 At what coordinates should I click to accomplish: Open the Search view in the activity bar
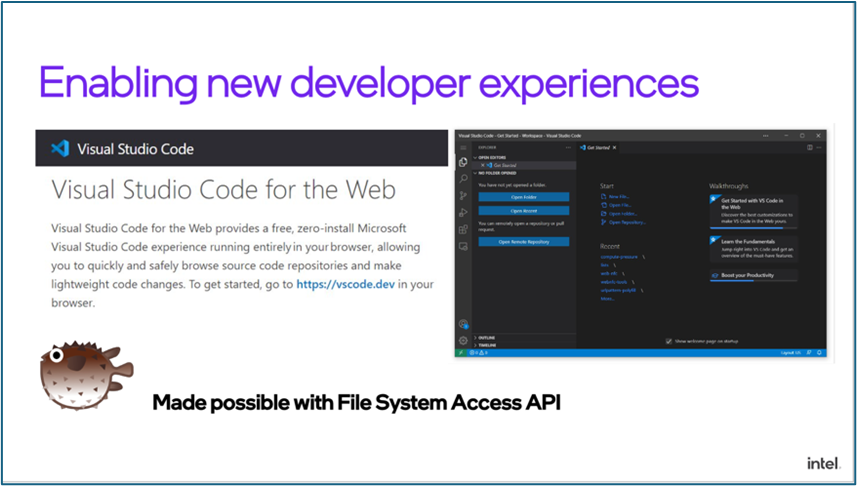463,179
